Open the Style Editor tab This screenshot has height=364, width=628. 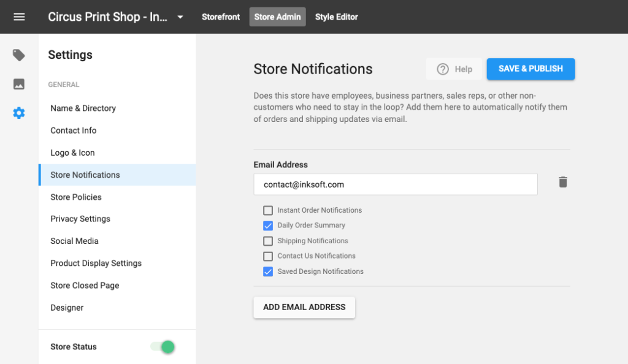337,17
